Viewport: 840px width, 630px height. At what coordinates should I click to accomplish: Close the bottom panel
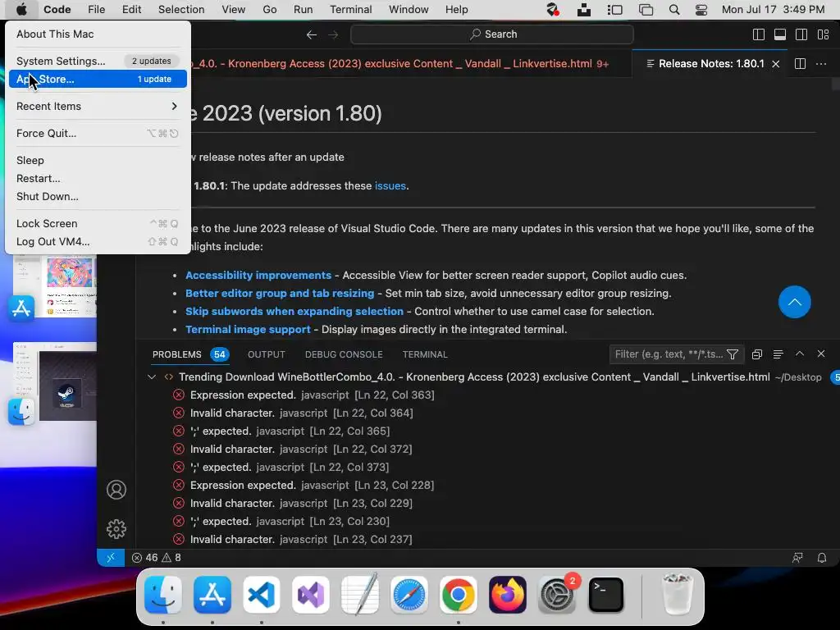pos(820,354)
